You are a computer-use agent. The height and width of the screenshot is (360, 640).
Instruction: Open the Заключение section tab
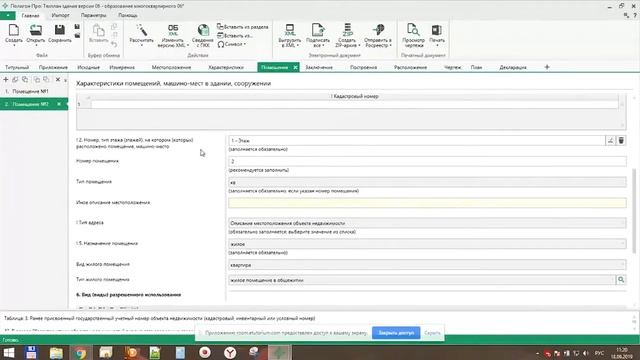click(319, 67)
